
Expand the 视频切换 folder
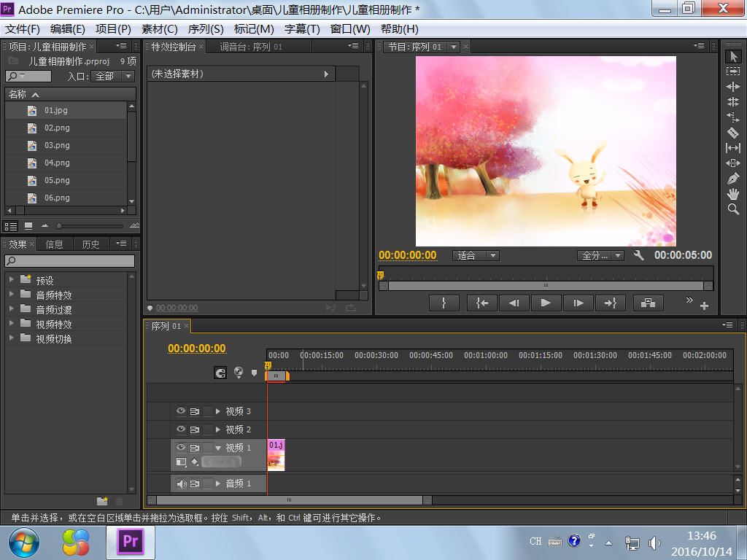pos(12,338)
